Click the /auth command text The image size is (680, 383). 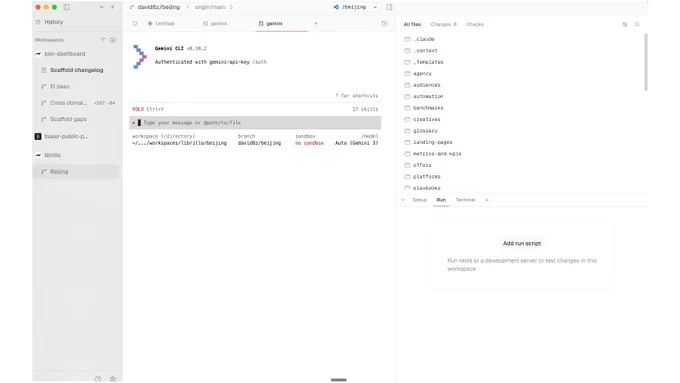260,62
